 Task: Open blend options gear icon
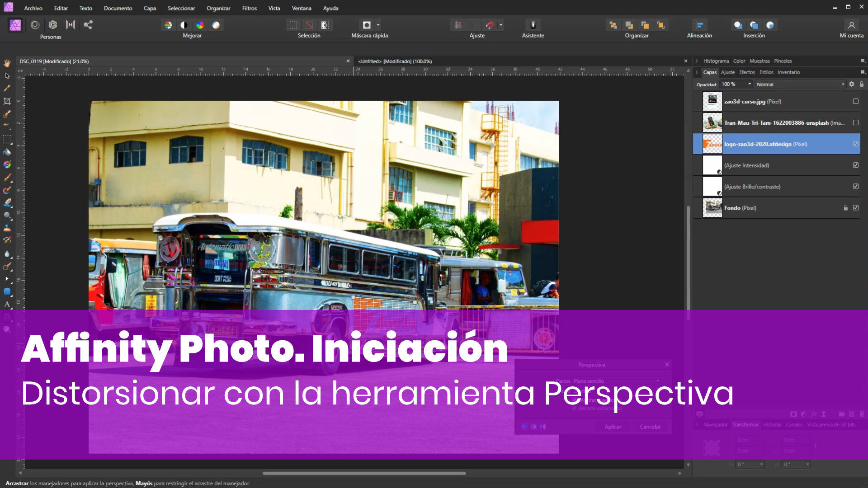(x=852, y=84)
